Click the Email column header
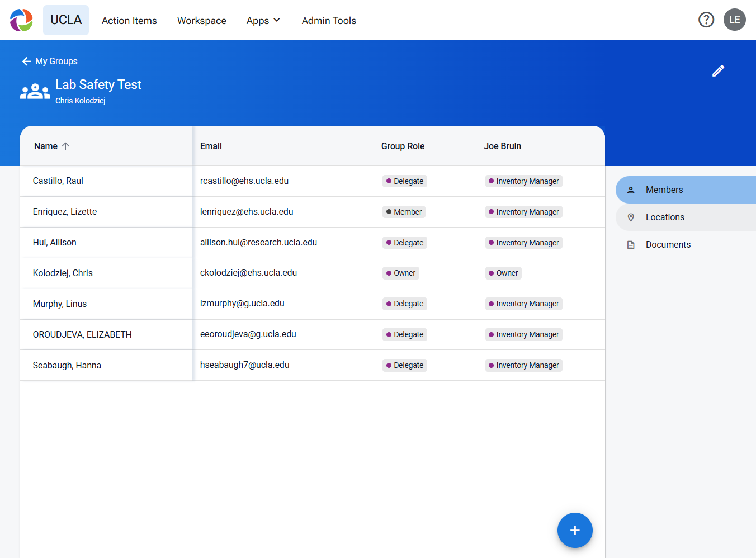Image resolution: width=756 pixels, height=558 pixels. [211, 146]
